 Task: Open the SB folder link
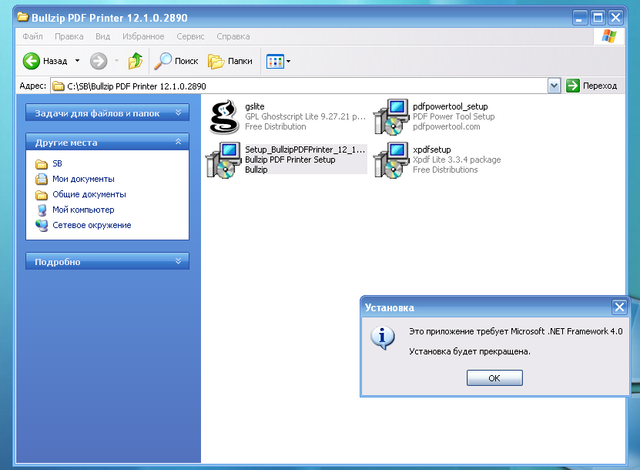click(57, 164)
